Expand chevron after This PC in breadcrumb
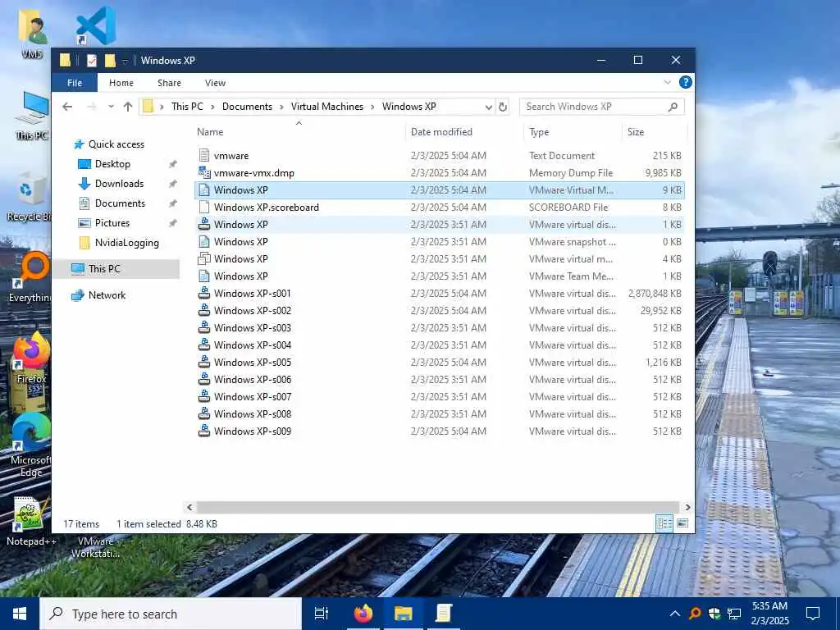 pyautogui.click(x=212, y=107)
